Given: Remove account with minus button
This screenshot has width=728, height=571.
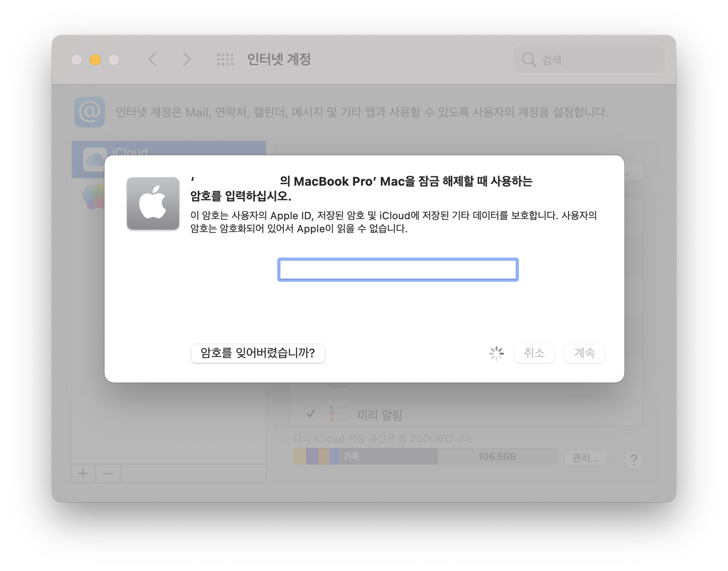Looking at the screenshot, I should point(108,474).
